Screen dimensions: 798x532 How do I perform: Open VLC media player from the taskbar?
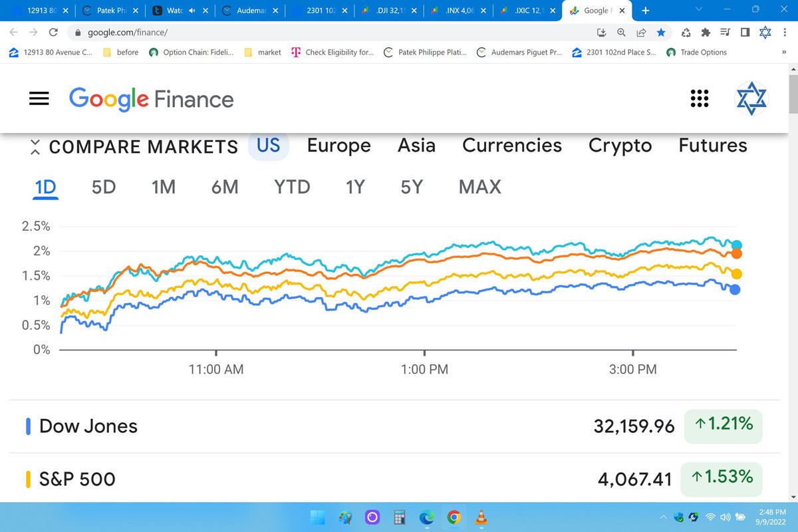point(481,517)
